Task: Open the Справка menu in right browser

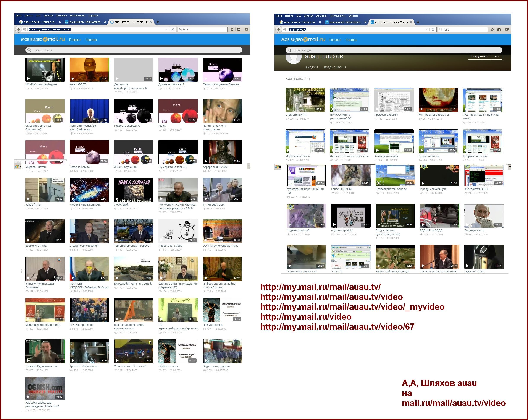Action: 353,16
